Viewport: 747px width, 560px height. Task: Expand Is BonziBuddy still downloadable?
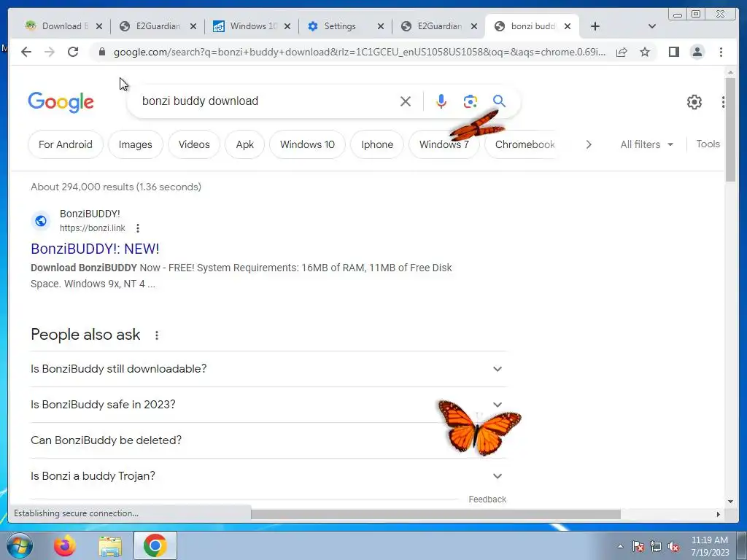pyautogui.click(x=268, y=369)
